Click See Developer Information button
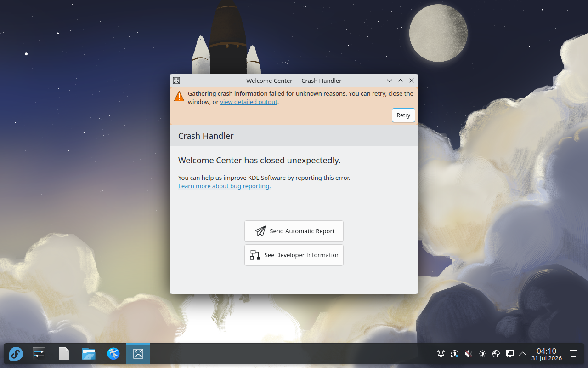588x368 pixels. pos(294,255)
